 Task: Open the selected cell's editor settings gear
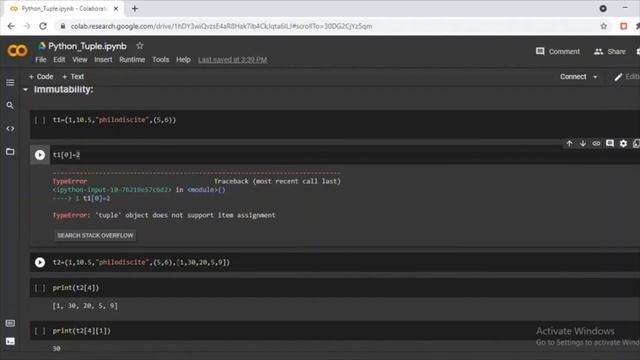click(623, 143)
